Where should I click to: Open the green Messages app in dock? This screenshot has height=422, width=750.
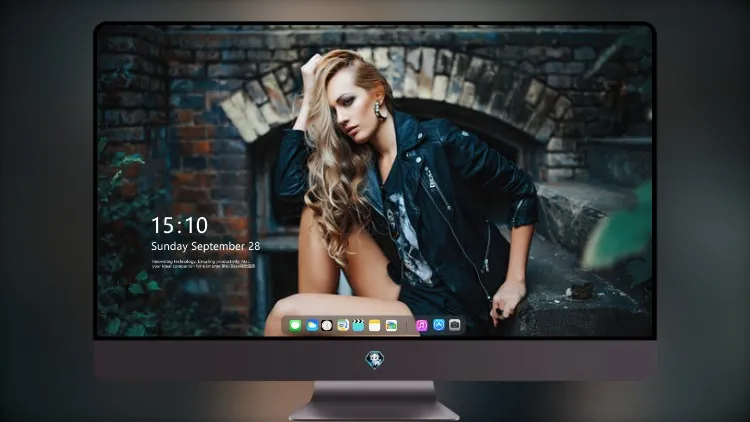point(295,325)
